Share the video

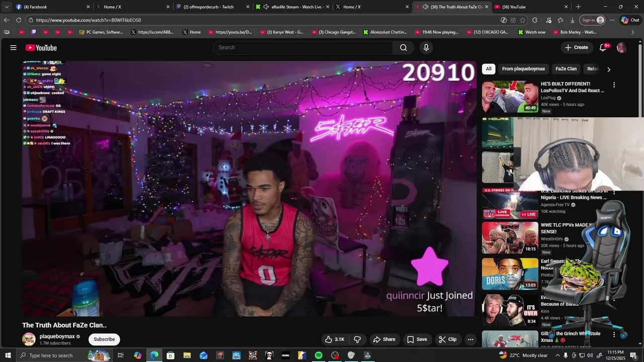(384, 339)
